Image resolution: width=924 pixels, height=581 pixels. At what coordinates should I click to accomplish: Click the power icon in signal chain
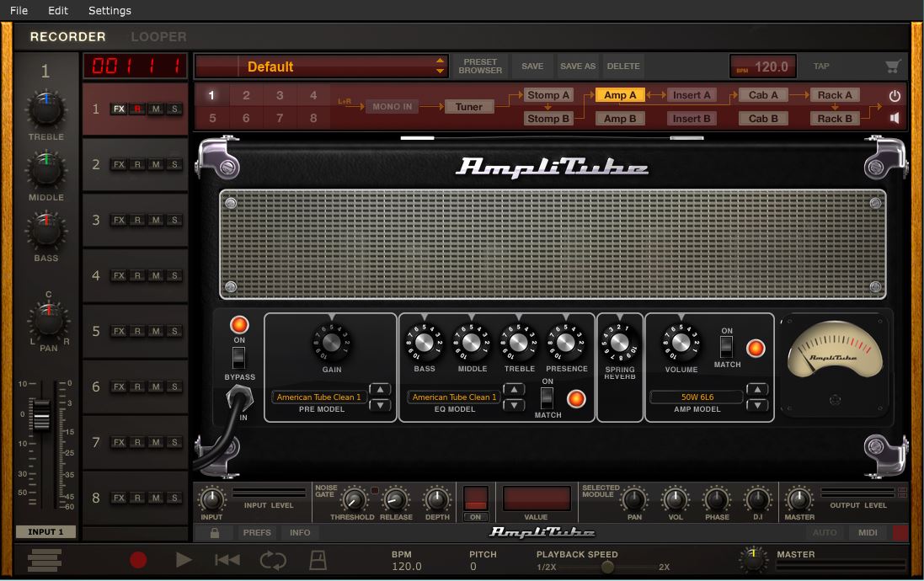point(895,95)
